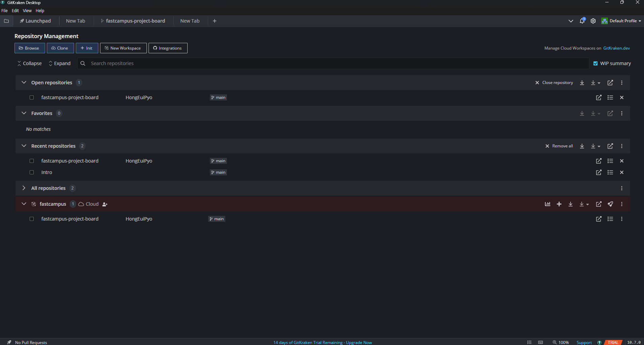Open the View menu

tap(27, 11)
